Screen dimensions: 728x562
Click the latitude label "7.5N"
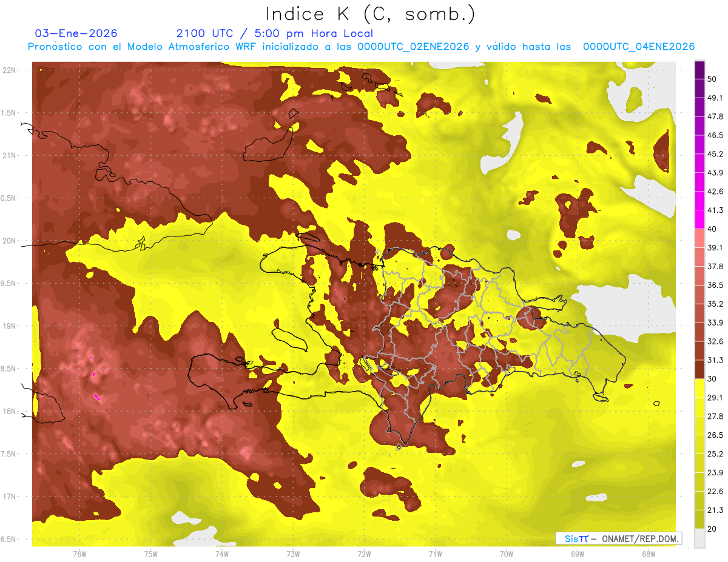tap(8, 454)
